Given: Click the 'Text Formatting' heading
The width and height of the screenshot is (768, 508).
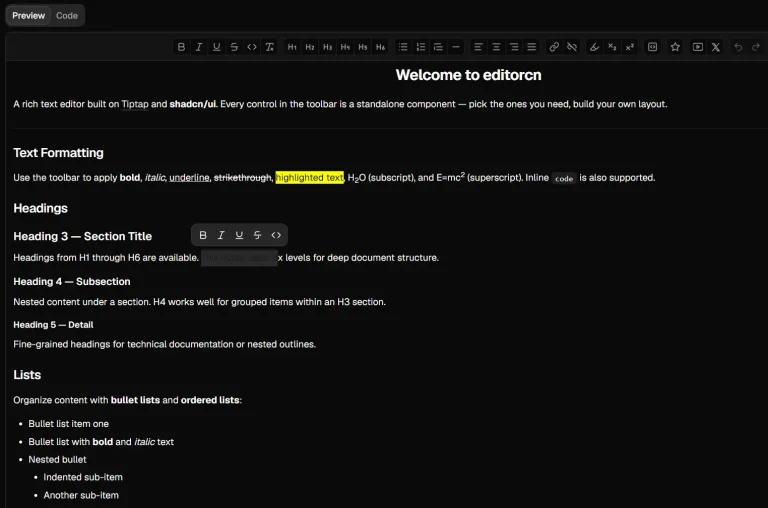Looking at the screenshot, I should 58,153.
